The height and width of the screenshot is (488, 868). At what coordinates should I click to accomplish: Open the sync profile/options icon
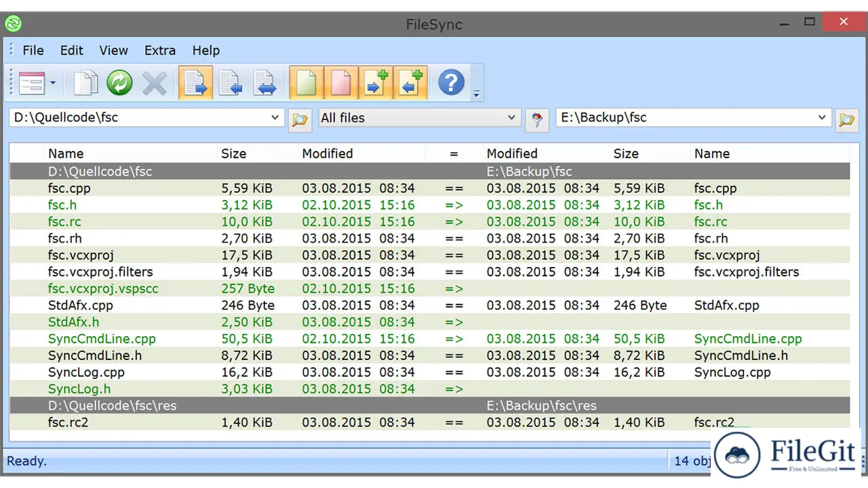click(x=31, y=83)
